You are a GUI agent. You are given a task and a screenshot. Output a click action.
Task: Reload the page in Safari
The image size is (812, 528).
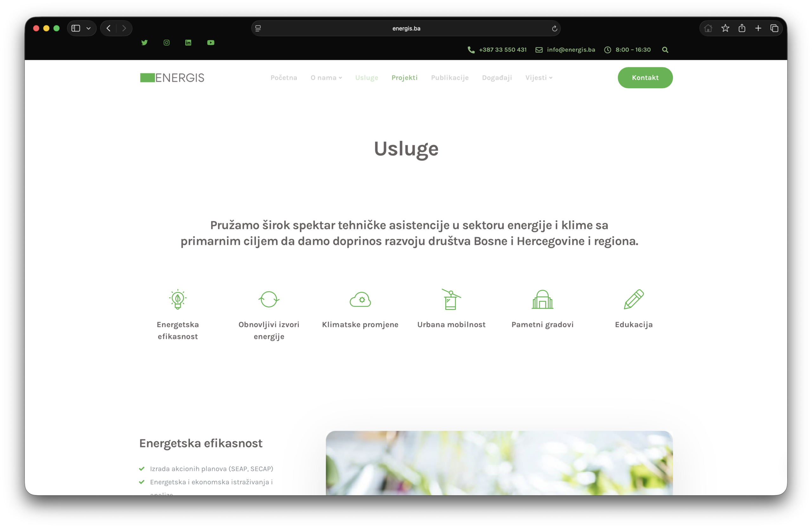pyautogui.click(x=554, y=28)
